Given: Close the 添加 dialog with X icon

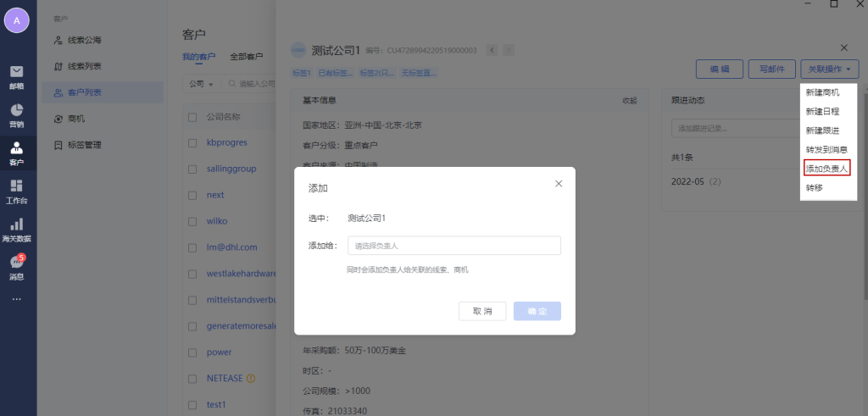Looking at the screenshot, I should pos(558,184).
